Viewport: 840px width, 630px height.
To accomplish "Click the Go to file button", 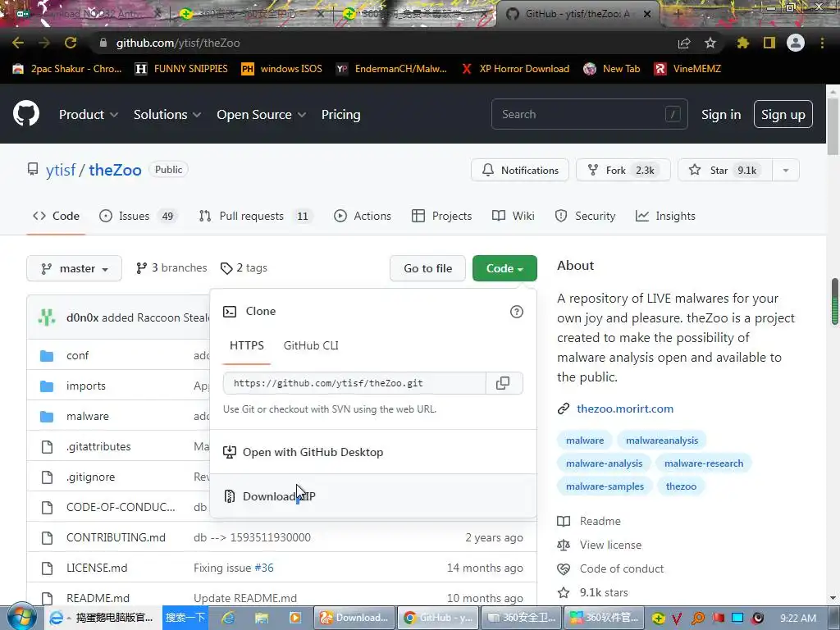I will [x=428, y=268].
